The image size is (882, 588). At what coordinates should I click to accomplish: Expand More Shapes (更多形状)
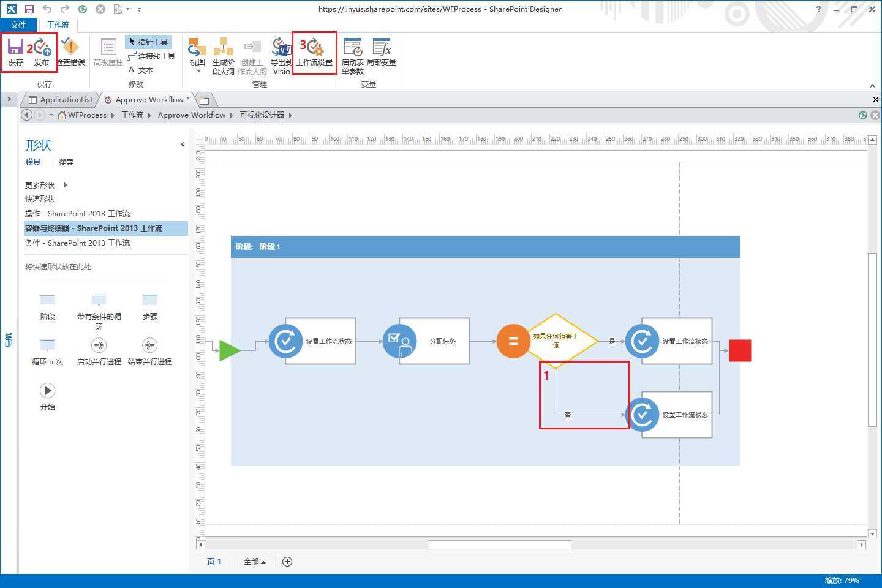pyautogui.click(x=47, y=185)
